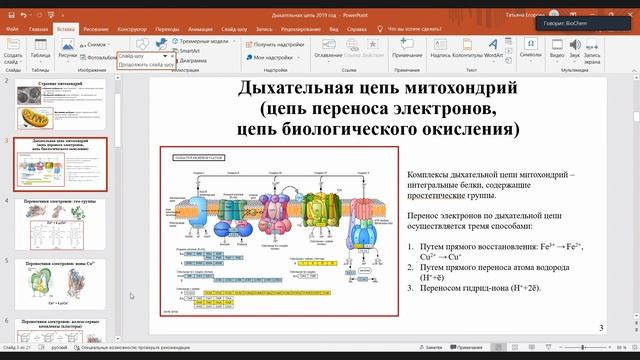Open the Символы symbols menu
Viewport: 640px width, 360px height.
[x=531, y=49]
